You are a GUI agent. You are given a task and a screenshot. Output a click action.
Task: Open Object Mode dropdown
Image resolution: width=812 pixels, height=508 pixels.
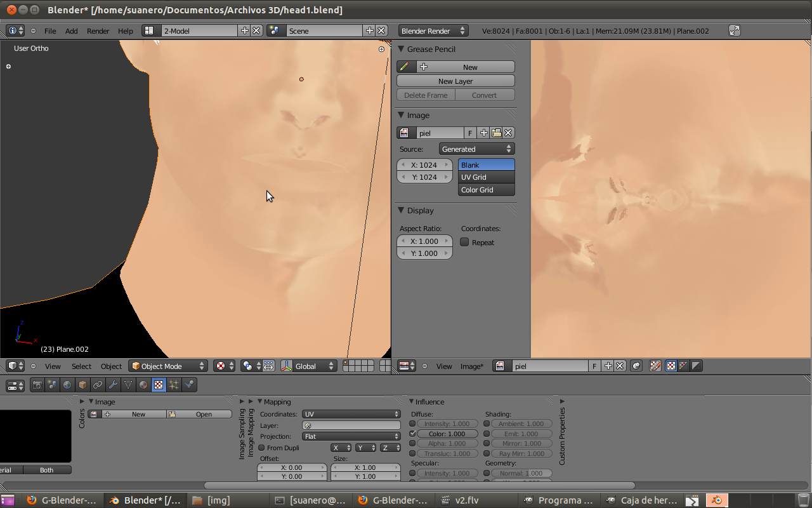(168, 366)
